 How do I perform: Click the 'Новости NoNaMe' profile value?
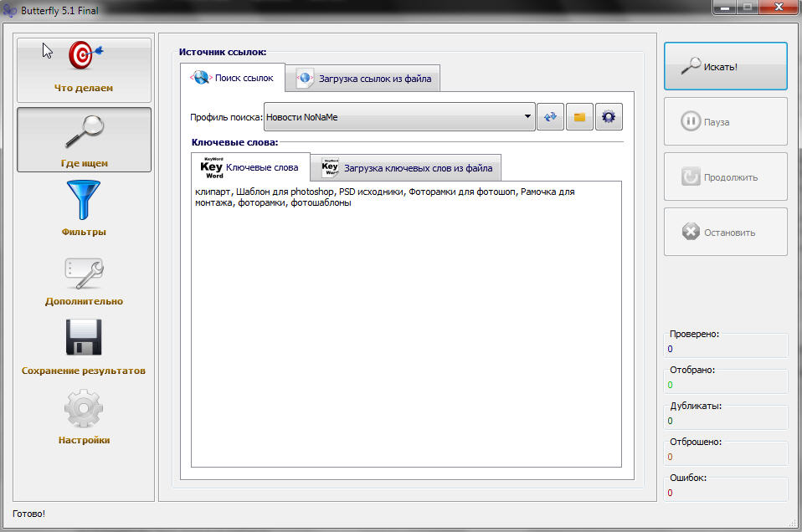pos(301,117)
